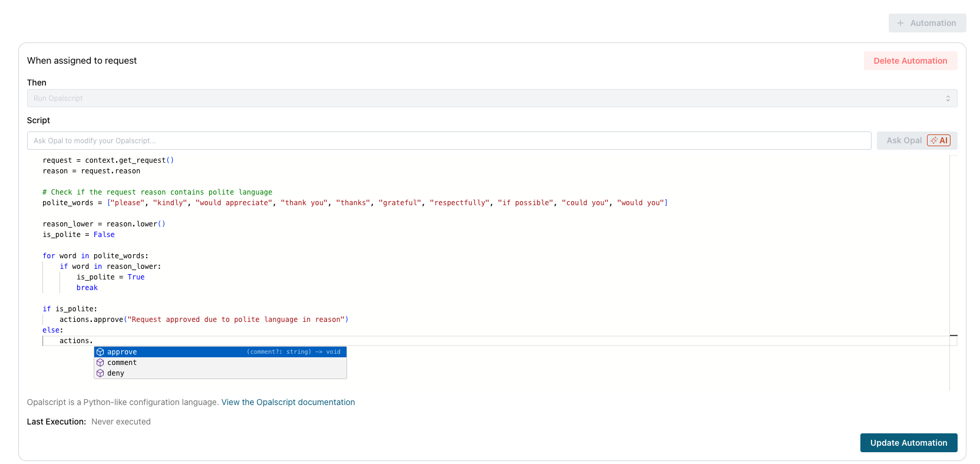This screenshot has width=980, height=464.
Task: Click the cube icon beside approve suggestion
Action: coord(100,352)
